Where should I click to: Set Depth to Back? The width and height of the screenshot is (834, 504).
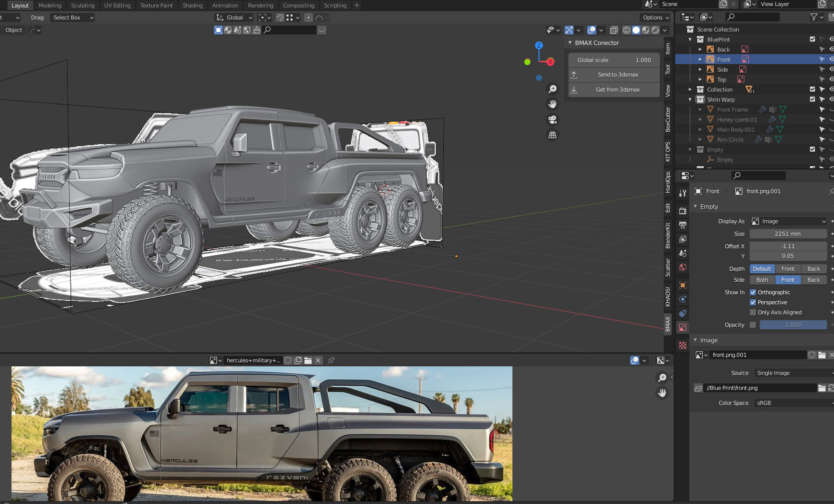tap(814, 269)
